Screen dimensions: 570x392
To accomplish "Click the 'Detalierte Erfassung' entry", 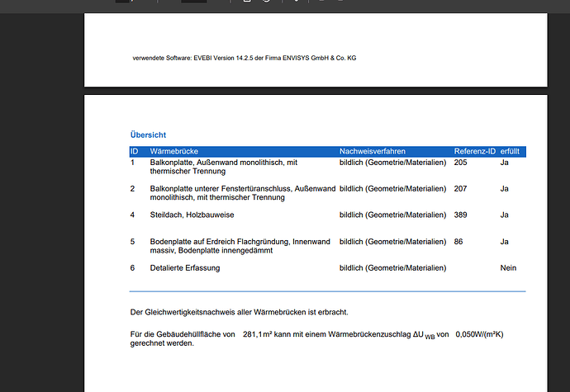I will point(185,267).
